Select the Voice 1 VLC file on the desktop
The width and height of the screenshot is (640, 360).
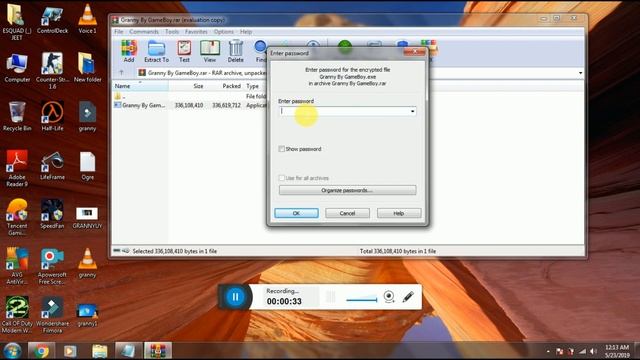87,19
